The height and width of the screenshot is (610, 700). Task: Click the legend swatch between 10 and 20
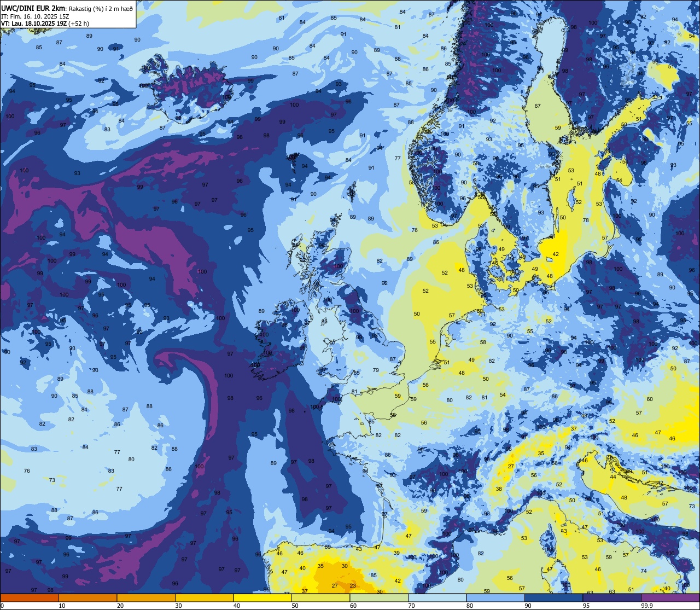(x=87, y=597)
